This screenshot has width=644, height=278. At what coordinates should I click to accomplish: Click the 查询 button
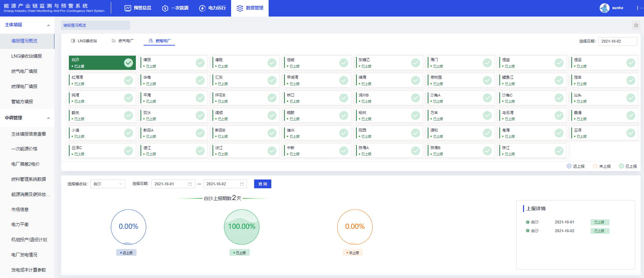[x=263, y=184]
